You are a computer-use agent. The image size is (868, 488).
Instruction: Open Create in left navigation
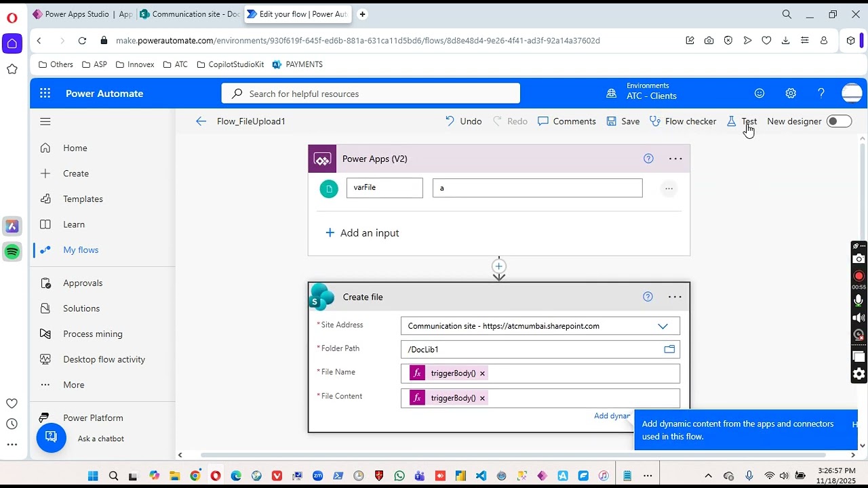click(x=76, y=174)
